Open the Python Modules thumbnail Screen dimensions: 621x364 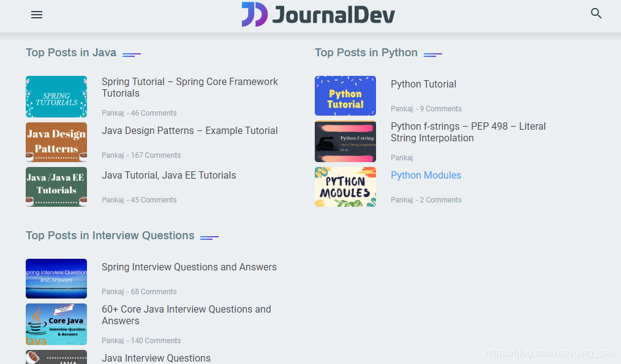tap(345, 187)
